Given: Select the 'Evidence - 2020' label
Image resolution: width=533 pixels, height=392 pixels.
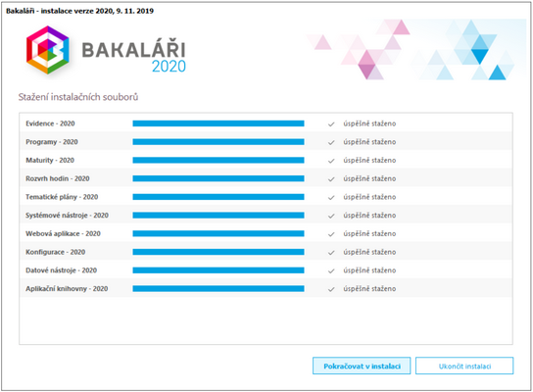Looking at the screenshot, I should 50,123.
